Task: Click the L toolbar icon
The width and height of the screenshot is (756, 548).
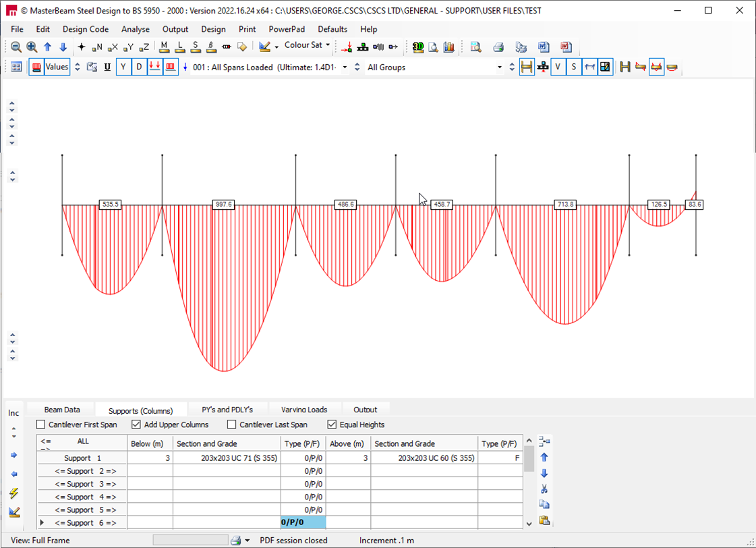Action: point(180,47)
